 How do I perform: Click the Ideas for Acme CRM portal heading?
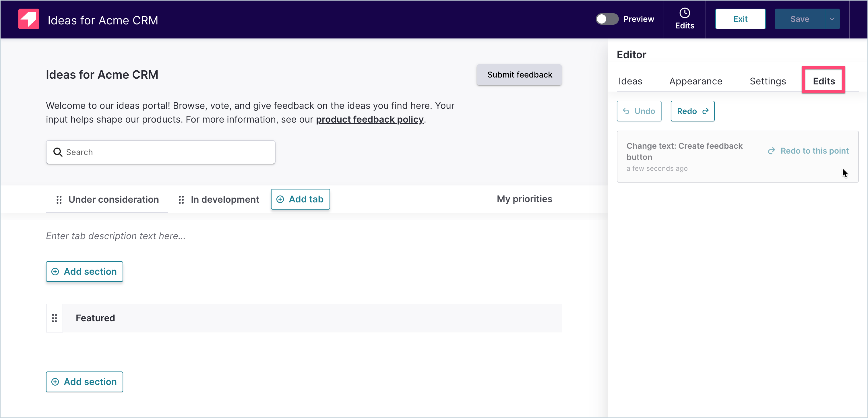tap(102, 74)
